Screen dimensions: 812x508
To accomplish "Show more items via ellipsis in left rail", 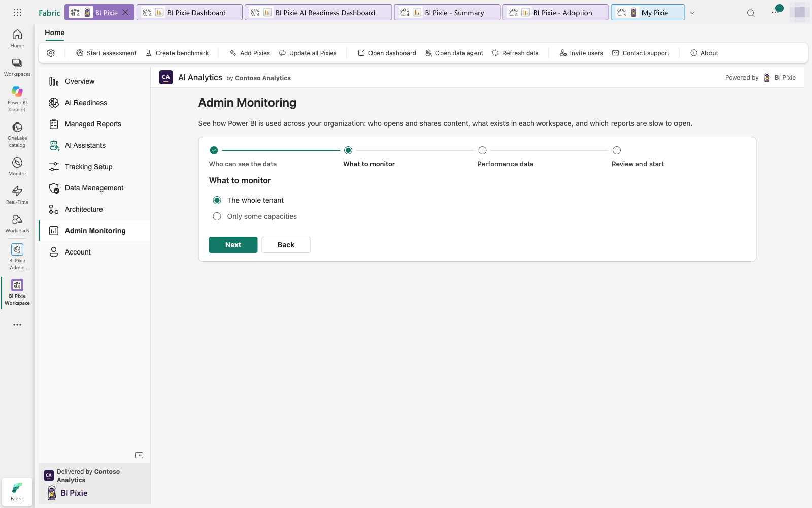I will tap(17, 325).
